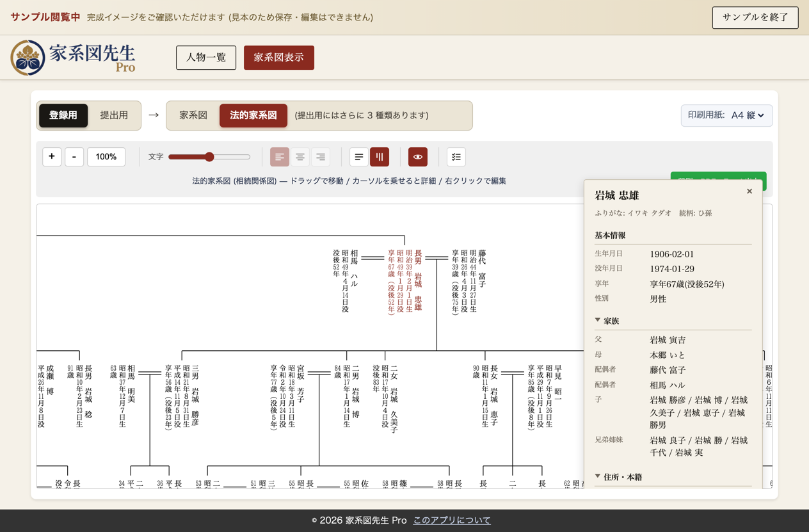Viewport: 809px width, 532px height.
Task: Switch to vertical text layout
Action: (x=380, y=157)
